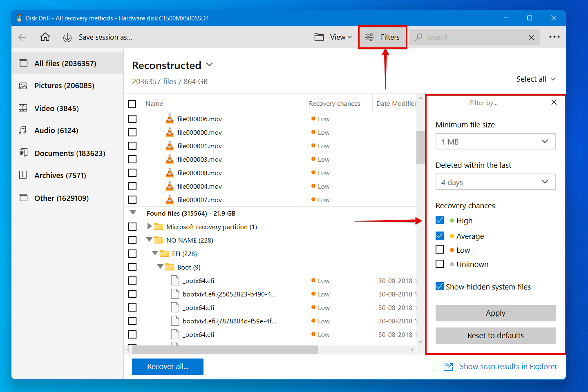
Task: Open the View dropdown menu
Action: click(341, 37)
